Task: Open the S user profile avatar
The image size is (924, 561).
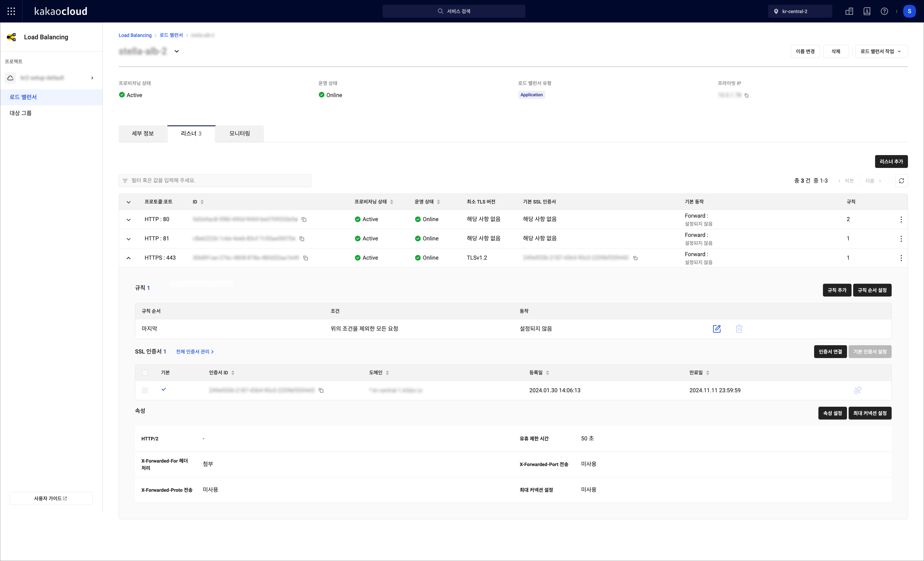Action: tap(909, 11)
